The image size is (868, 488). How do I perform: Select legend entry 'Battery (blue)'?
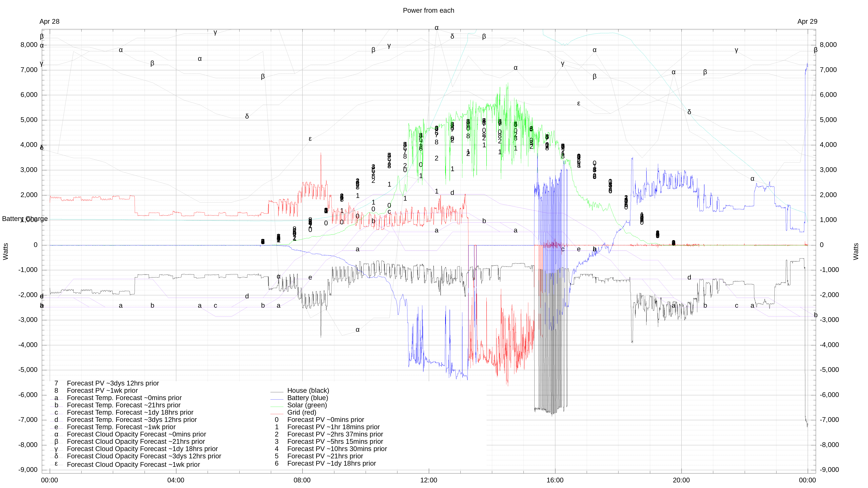[308, 398]
